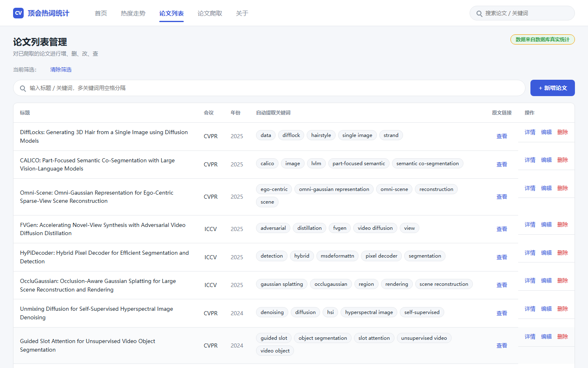
Task: Click the 新增论文 button
Action: pos(552,88)
